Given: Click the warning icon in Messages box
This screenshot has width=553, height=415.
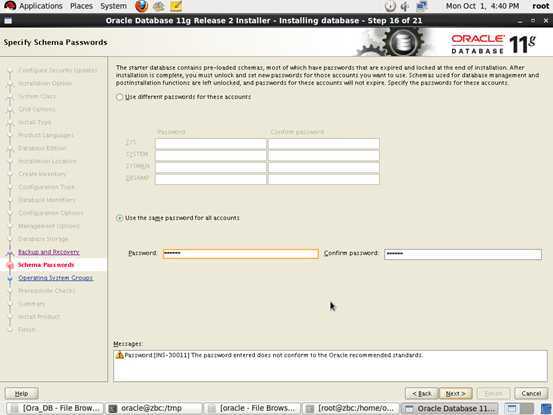Looking at the screenshot, I should pyautogui.click(x=120, y=355).
